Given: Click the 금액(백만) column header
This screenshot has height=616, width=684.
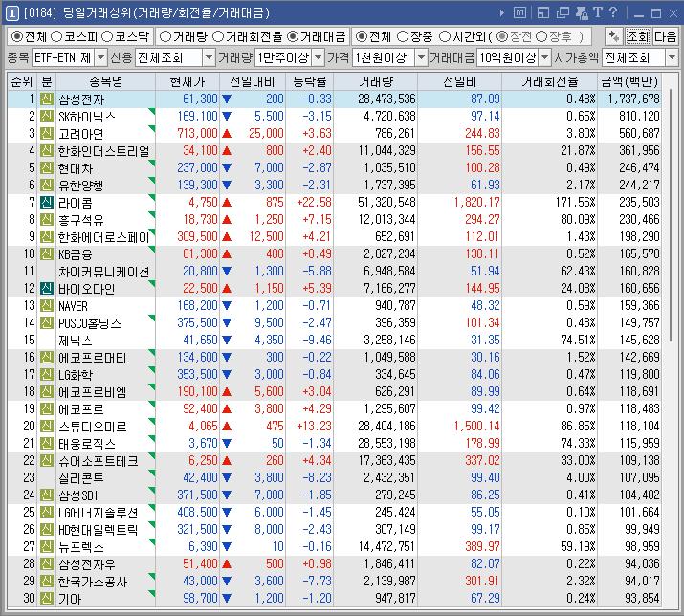Looking at the screenshot, I should pos(629,81).
